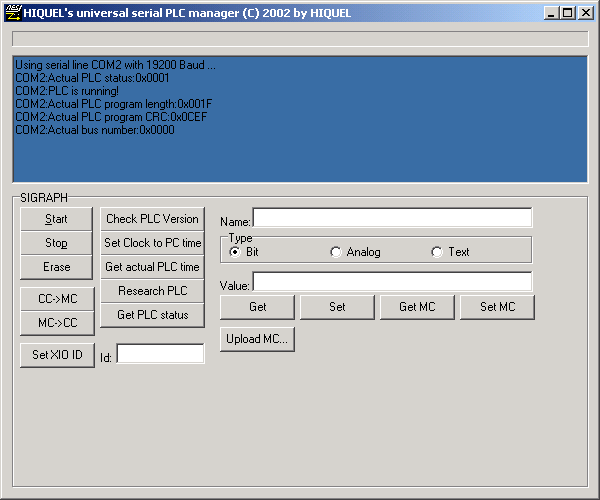Click the Set MC button
This screenshot has width=600, height=500.
pyautogui.click(x=497, y=307)
